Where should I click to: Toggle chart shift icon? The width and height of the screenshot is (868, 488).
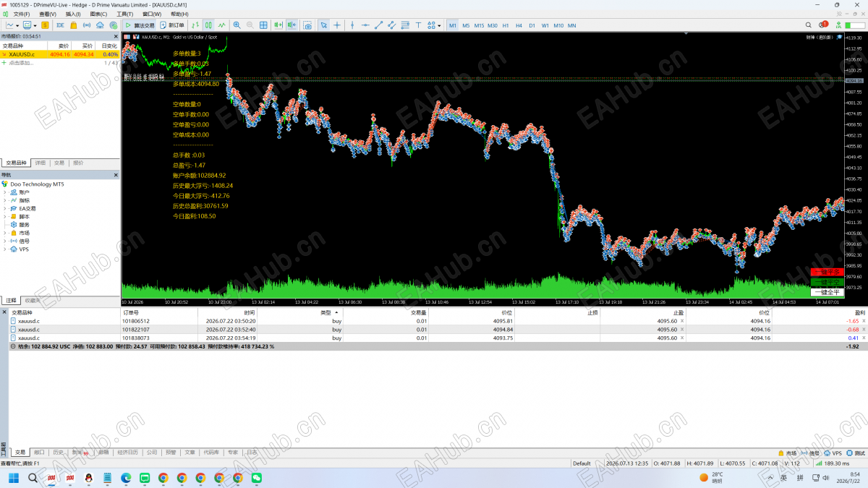pyautogui.click(x=292, y=25)
